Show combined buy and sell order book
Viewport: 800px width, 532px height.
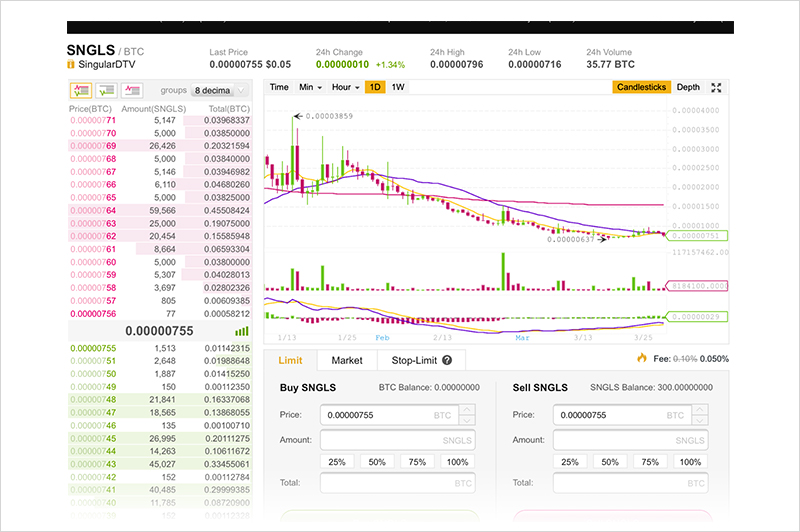tap(81, 91)
